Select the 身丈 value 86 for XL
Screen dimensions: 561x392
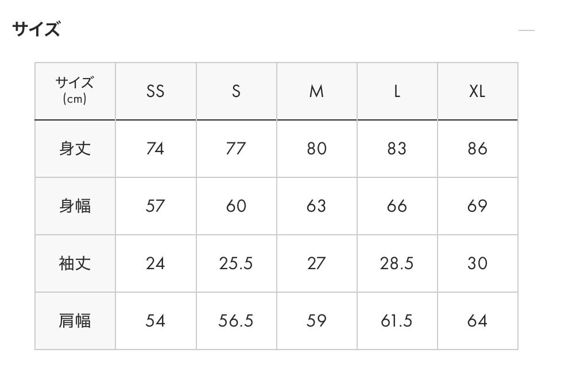(x=477, y=149)
